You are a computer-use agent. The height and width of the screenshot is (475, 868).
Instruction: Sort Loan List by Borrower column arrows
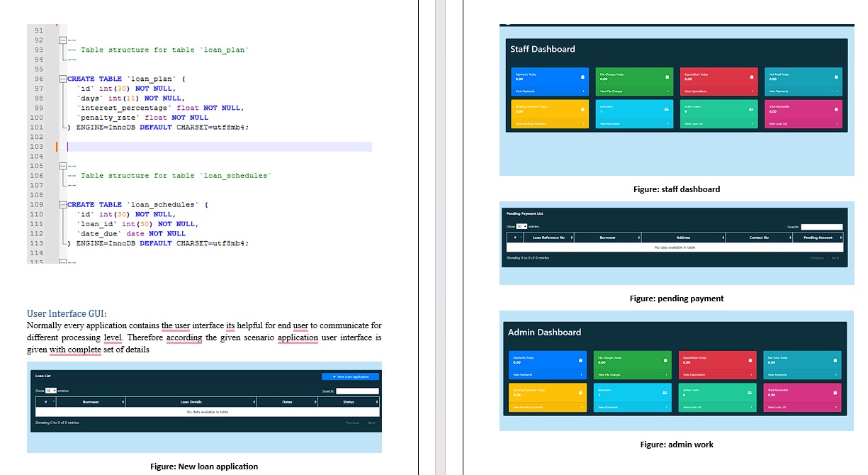[123, 402]
